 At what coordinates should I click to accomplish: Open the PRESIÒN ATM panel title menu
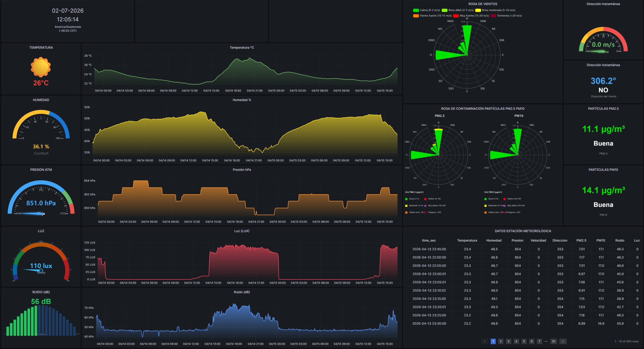41,170
